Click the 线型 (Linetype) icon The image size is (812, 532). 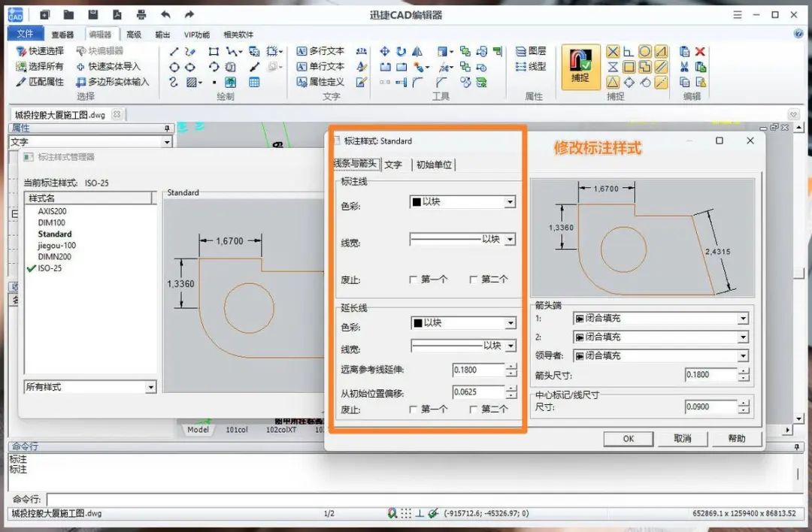point(528,67)
